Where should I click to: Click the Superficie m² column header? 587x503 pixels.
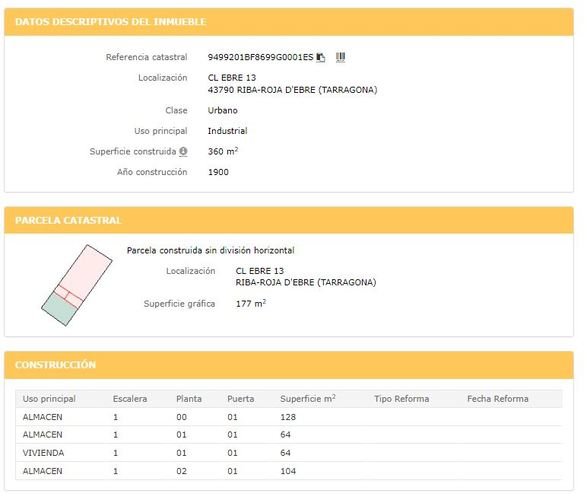(x=308, y=399)
